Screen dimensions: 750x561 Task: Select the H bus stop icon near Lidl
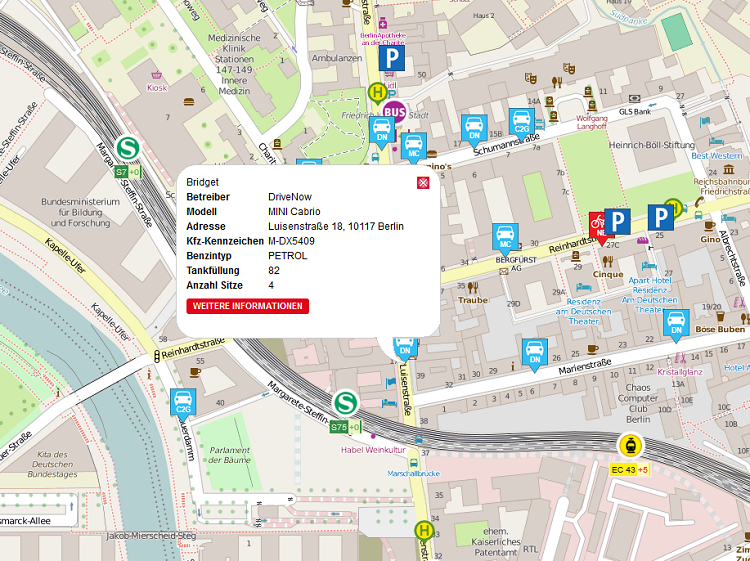[x=377, y=92]
